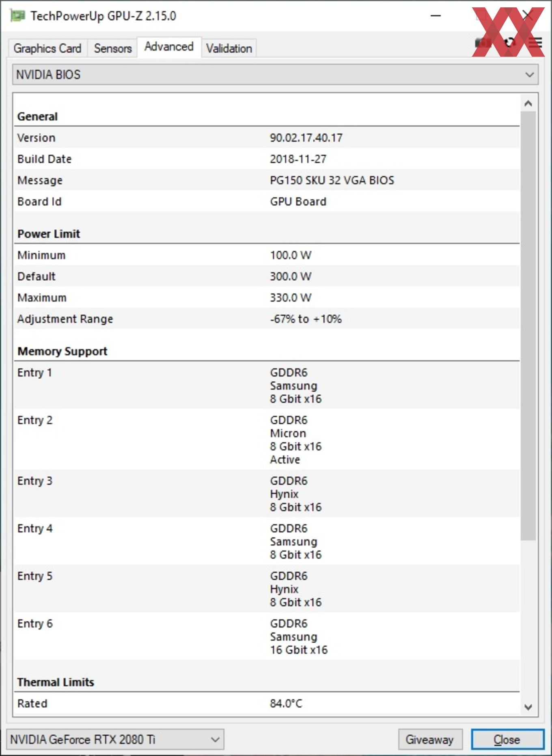This screenshot has width=552, height=756.
Task: Select the 16 Gbit x16 text in Entry 6
Action: (x=299, y=650)
